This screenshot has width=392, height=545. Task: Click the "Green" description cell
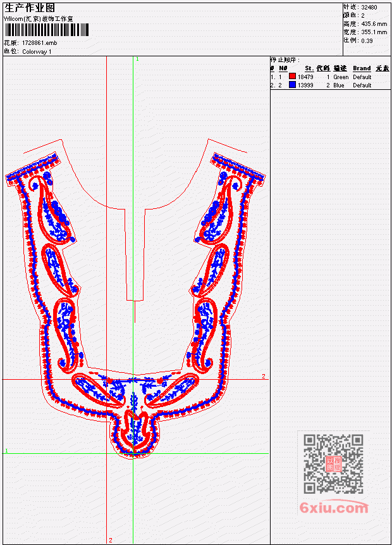point(341,77)
